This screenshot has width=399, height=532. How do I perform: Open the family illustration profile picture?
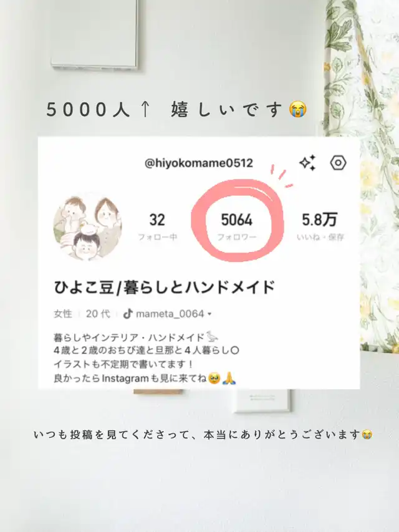(x=87, y=226)
